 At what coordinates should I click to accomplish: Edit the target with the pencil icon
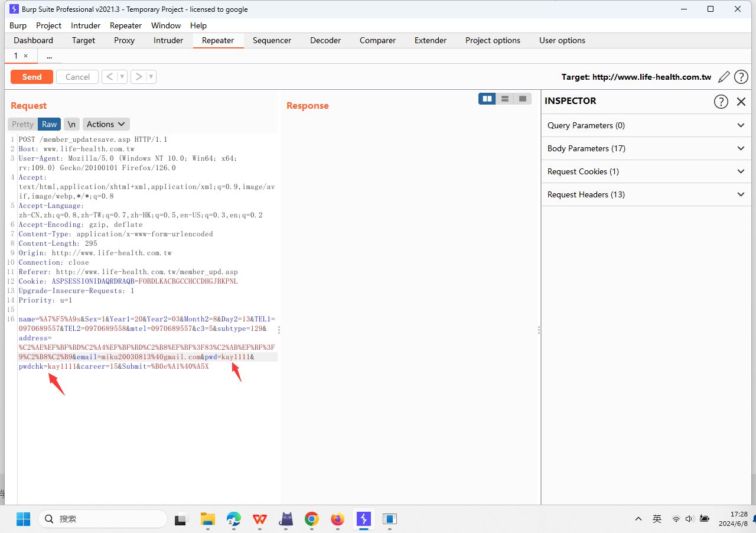click(724, 77)
